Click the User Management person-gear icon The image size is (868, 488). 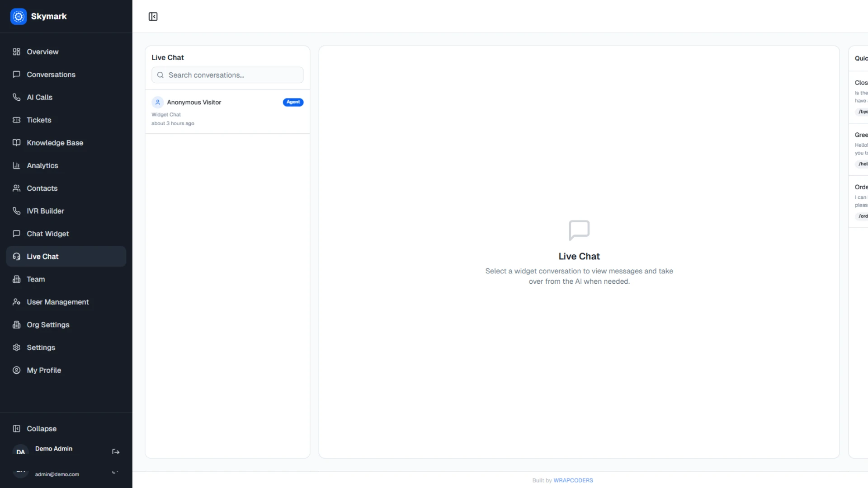[17, 302]
